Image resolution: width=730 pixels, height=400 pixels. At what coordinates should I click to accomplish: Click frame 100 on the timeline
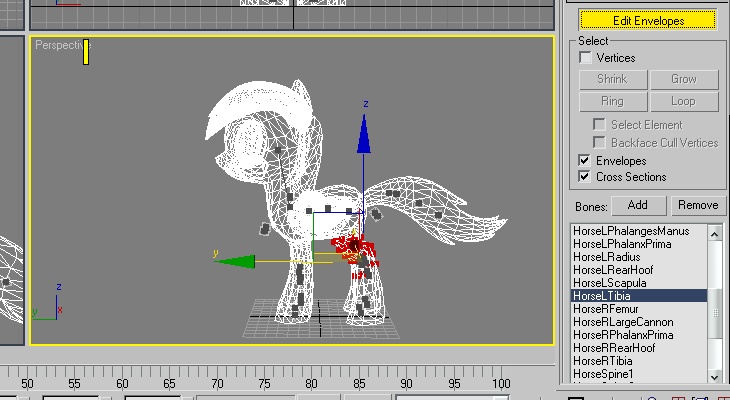(501, 384)
